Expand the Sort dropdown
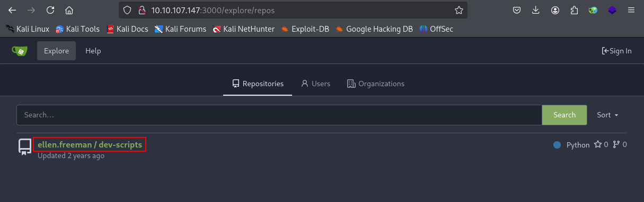The height and width of the screenshot is (202, 644). 607,115
